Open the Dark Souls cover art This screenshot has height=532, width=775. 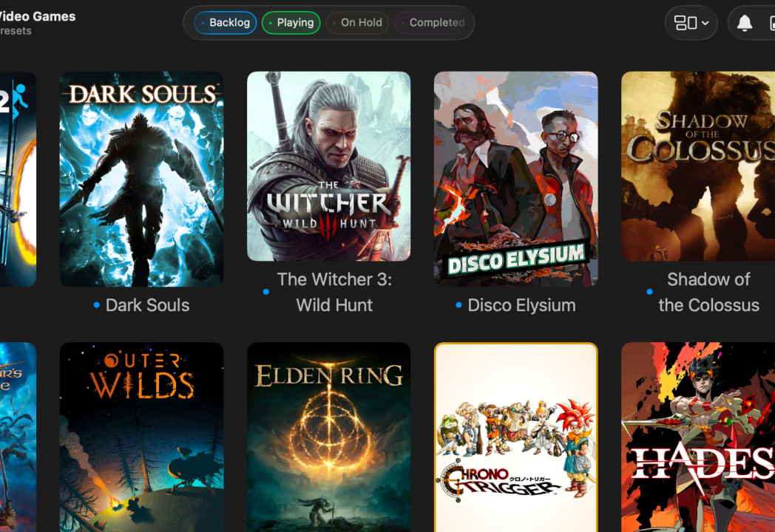(141, 179)
